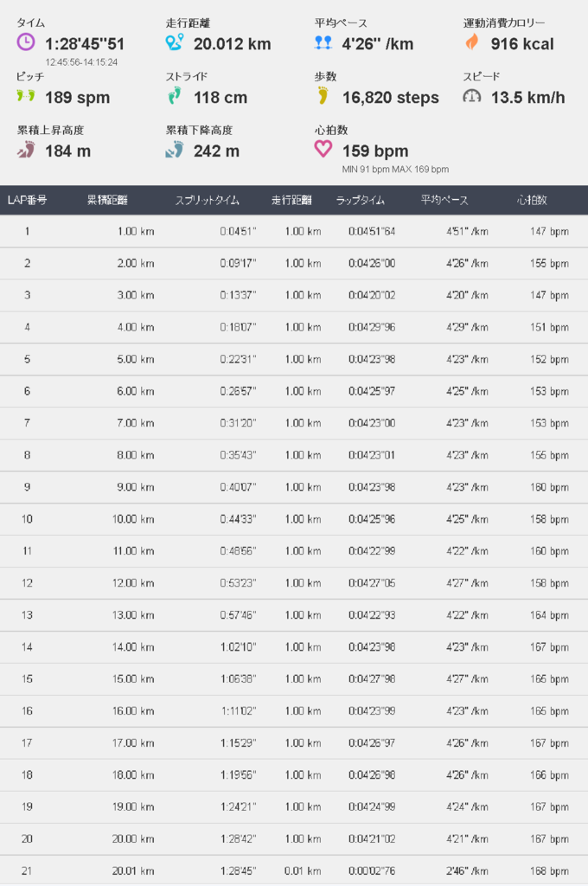Click the purple clock time icon
This screenshot has width=588, height=886.
click(26, 42)
